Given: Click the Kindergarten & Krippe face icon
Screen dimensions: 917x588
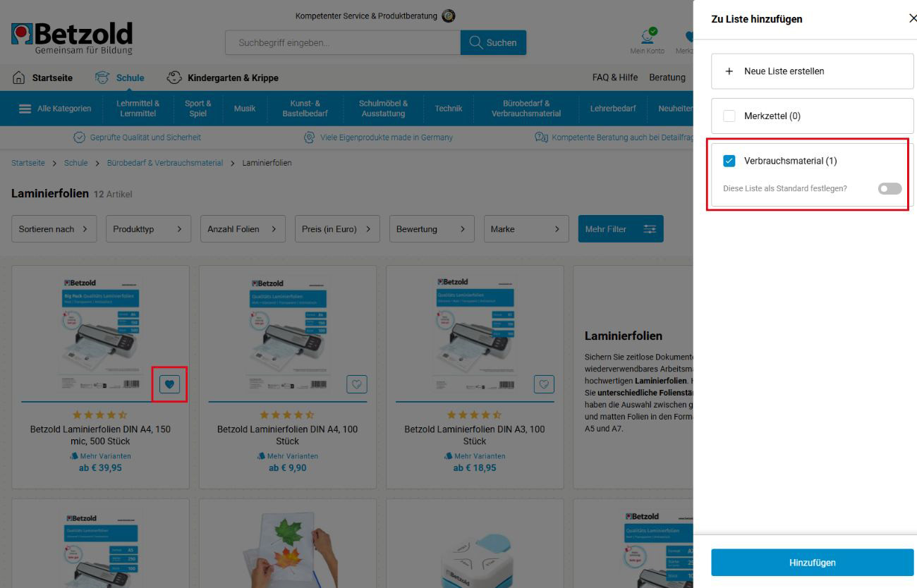Looking at the screenshot, I should click(x=174, y=78).
